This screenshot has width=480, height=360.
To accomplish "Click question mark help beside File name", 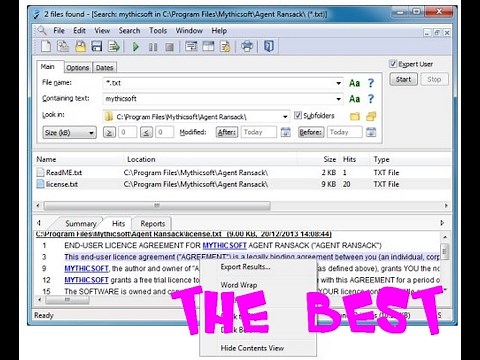I will pos(371,83).
